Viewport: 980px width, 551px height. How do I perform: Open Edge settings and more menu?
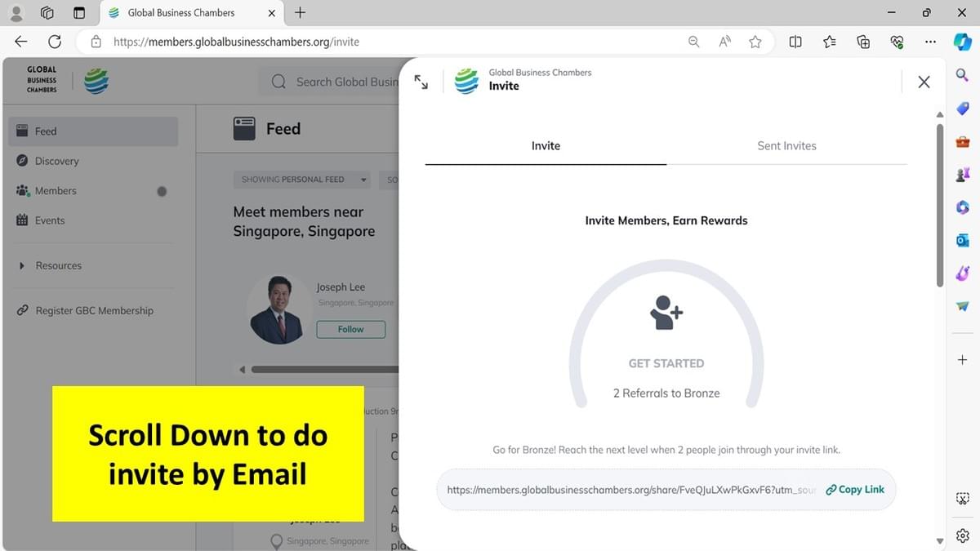(930, 42)
